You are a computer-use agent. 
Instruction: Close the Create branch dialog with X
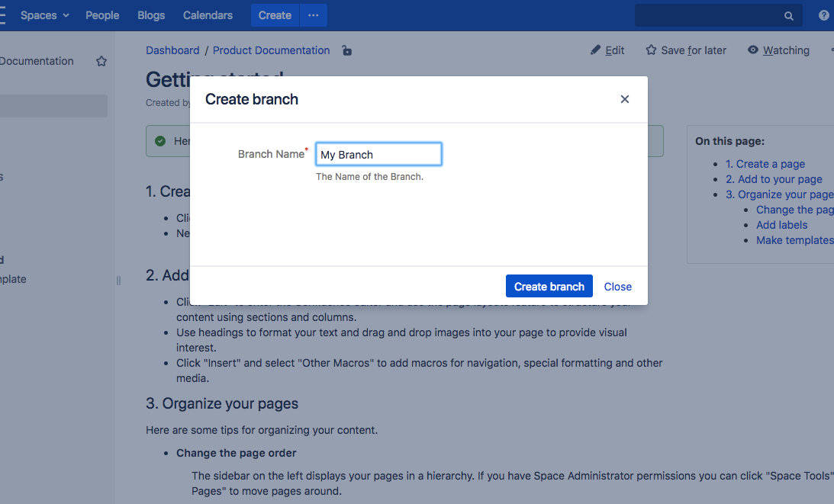coord(625,99)
